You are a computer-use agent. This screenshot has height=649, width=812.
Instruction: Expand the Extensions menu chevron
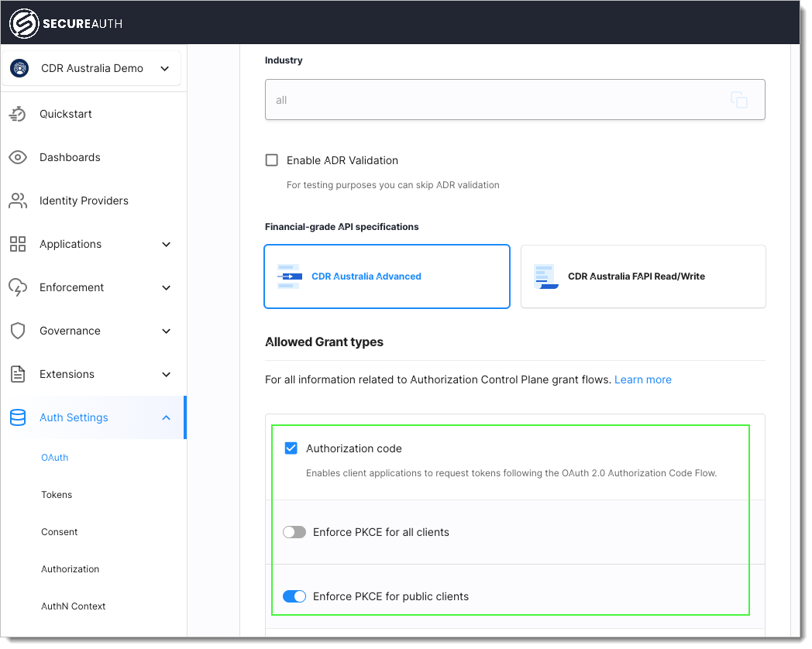click(x=167, y=375)
